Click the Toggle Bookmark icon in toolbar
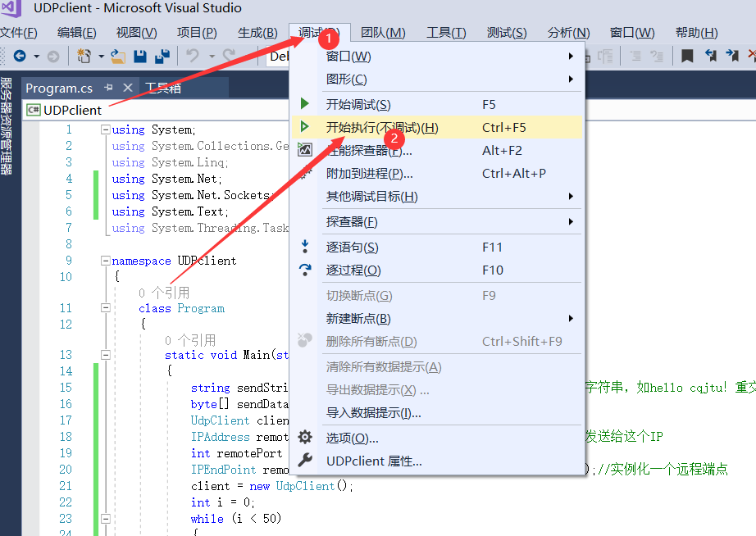This screenshot has height=536, width=756. pos(687,56)
